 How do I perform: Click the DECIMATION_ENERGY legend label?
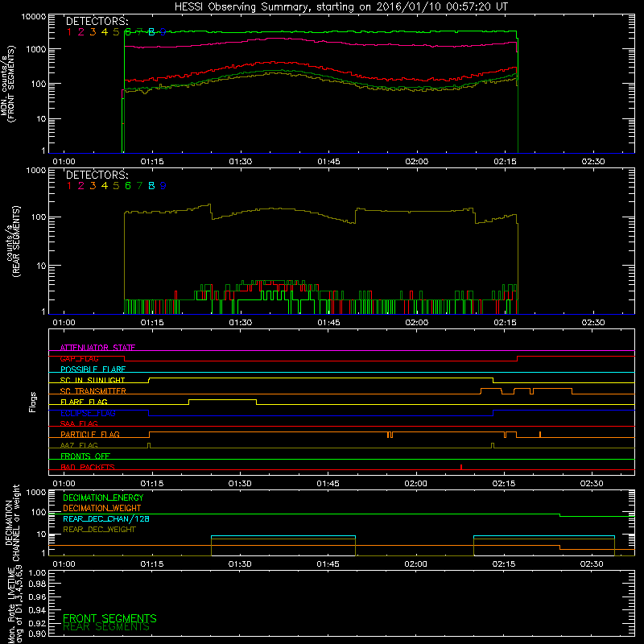click(x=103, y=497)
